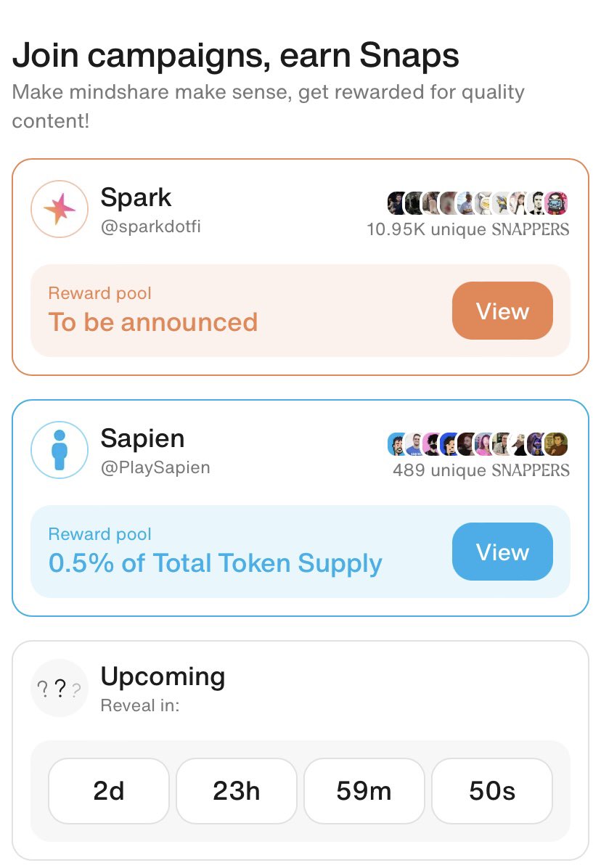Click the Sapien campaign title
Viewport: 601px width, 868px height.
[x=142, y=439]
